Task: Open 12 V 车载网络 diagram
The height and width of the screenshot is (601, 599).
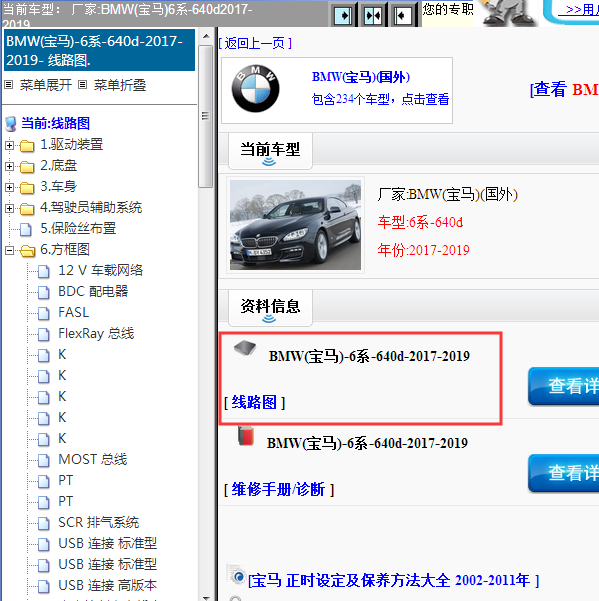Action: [x=100, y=271]
